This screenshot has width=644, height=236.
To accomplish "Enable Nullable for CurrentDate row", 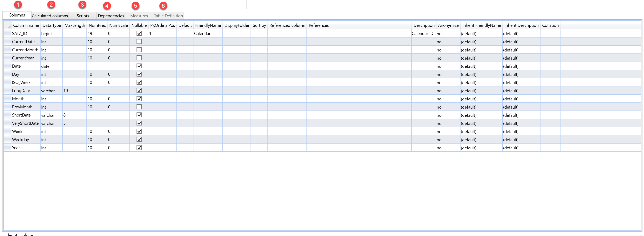I will 139,42.
